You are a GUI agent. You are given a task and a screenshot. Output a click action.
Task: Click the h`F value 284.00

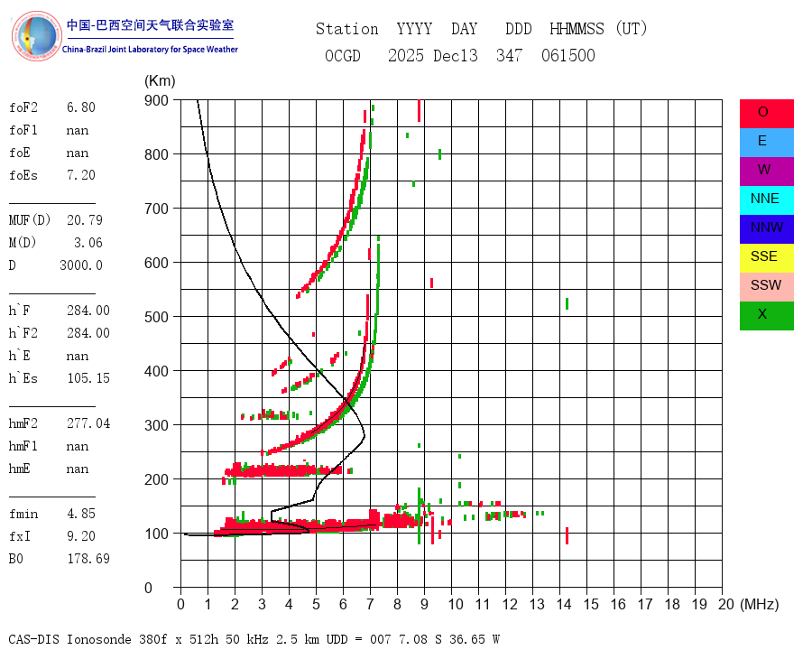(x=88, y=311)
